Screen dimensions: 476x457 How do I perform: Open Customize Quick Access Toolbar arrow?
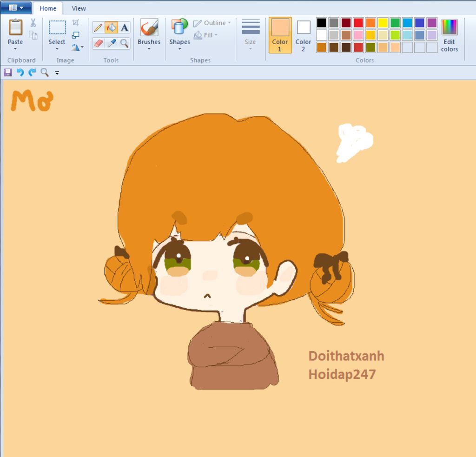(57, 73)
